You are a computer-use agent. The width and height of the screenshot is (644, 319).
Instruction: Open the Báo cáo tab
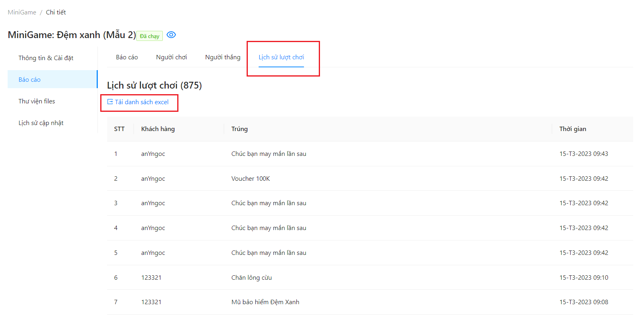coord(127,57)
